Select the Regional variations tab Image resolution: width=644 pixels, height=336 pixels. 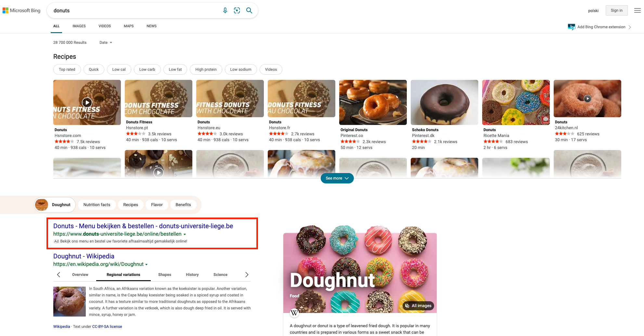[123, 275]
